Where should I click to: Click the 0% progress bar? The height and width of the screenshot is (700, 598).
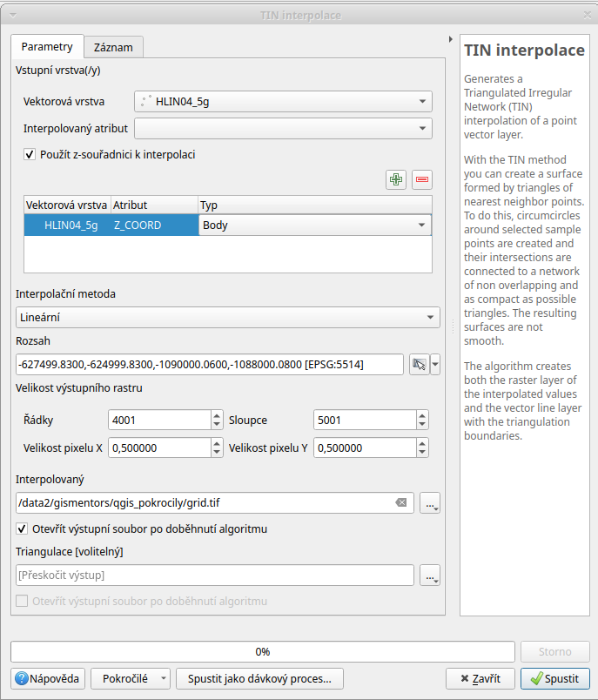(x=263, y=652)
